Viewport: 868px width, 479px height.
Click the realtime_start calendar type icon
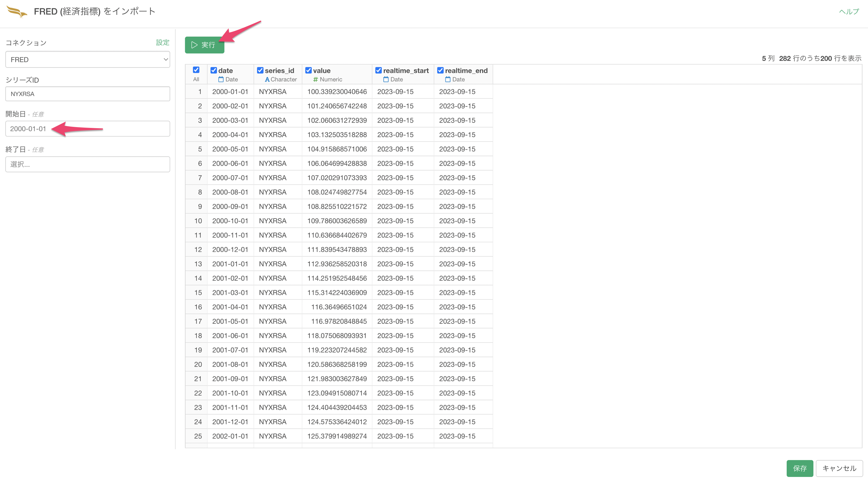[x=386, y=79]
